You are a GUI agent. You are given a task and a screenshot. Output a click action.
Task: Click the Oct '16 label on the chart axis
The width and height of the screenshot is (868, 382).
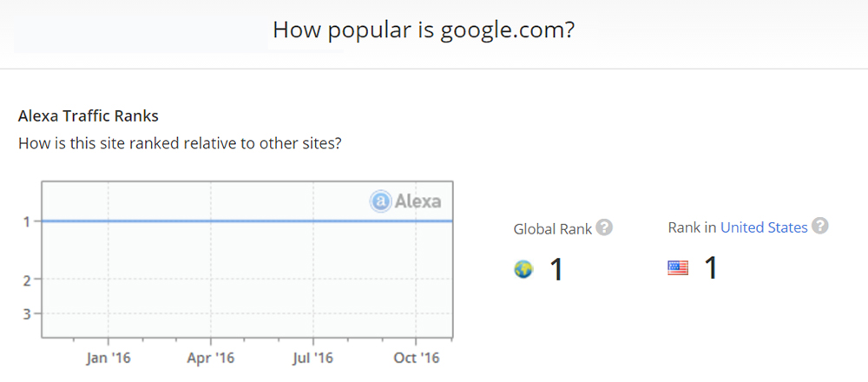417,357
